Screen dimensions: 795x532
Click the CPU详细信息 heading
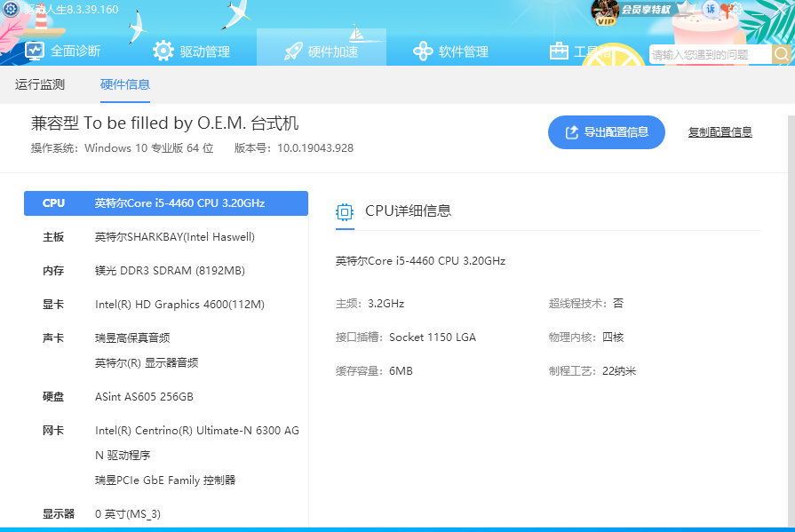(408, 211)
